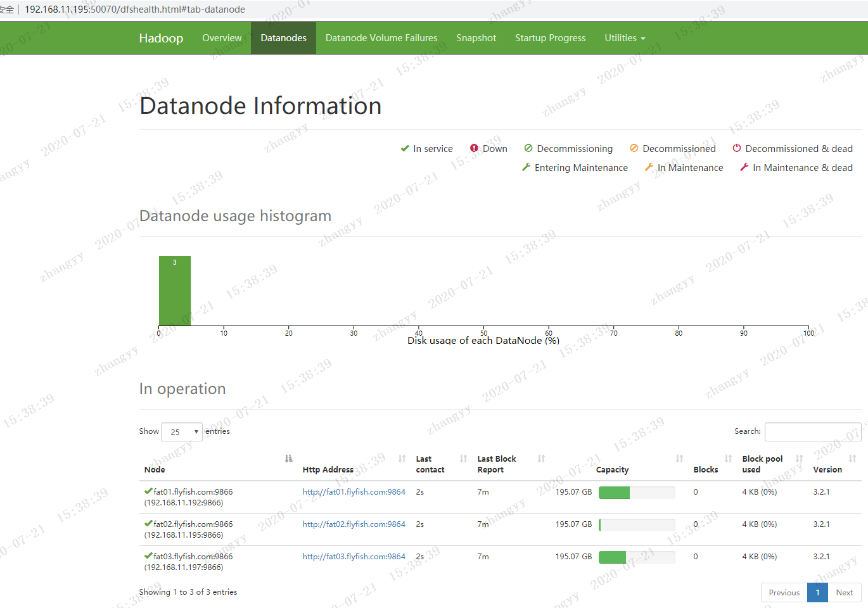
Task: Click the Node column header
Action: [155, 470]
